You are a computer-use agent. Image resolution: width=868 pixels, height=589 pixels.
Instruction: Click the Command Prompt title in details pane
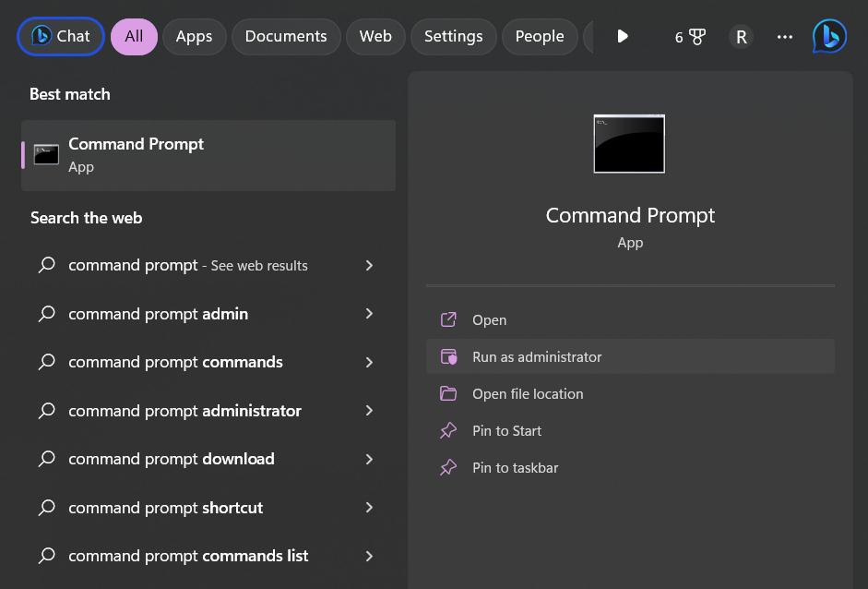click(x=630, y=215)
